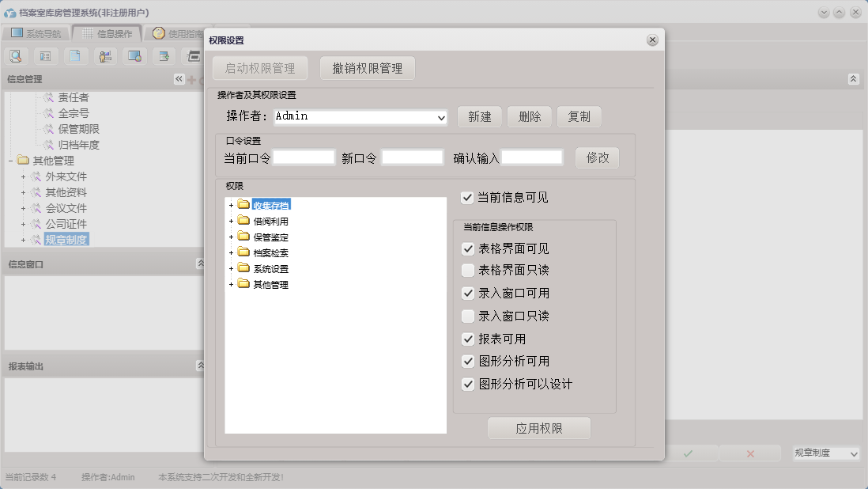Close the 权限设置 dialog
This screenshot has height=489, width=868.
(652, 40)
